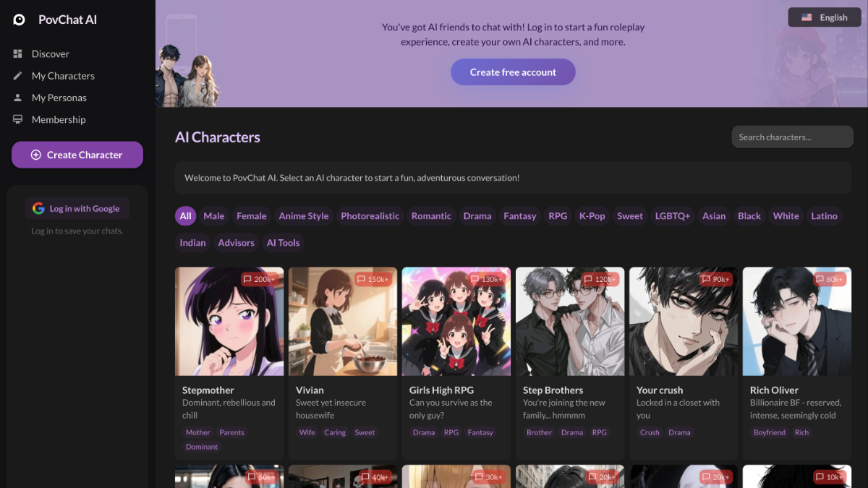Select the Advisors filter tab

pos(236,242)
